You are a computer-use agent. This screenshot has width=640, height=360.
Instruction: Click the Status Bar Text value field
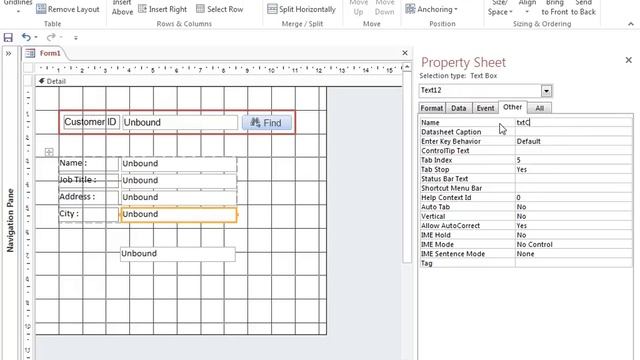(x=573, y=179)
